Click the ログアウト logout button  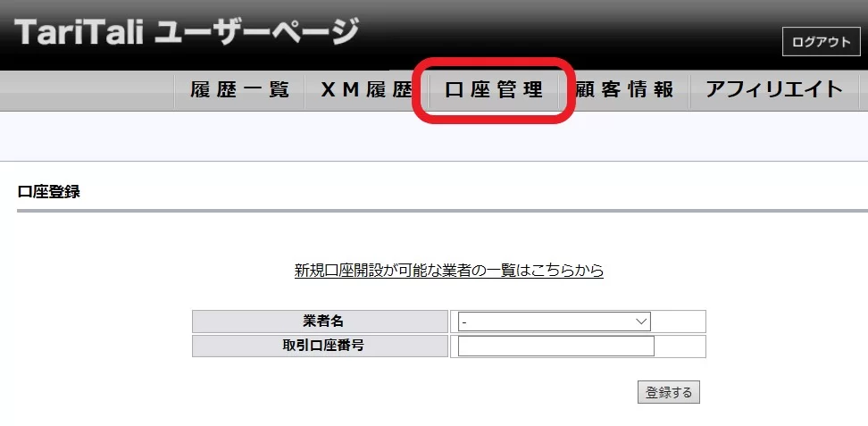821,42
